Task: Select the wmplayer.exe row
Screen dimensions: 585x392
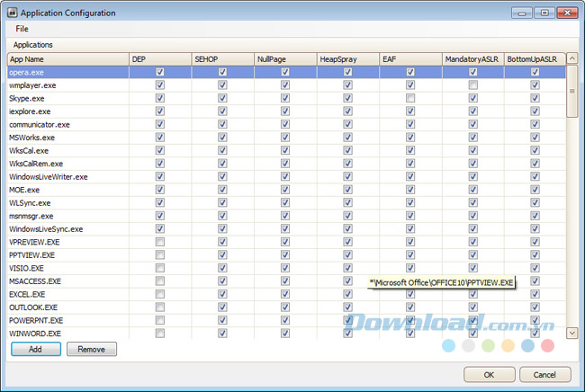Action: coord(286,85)
